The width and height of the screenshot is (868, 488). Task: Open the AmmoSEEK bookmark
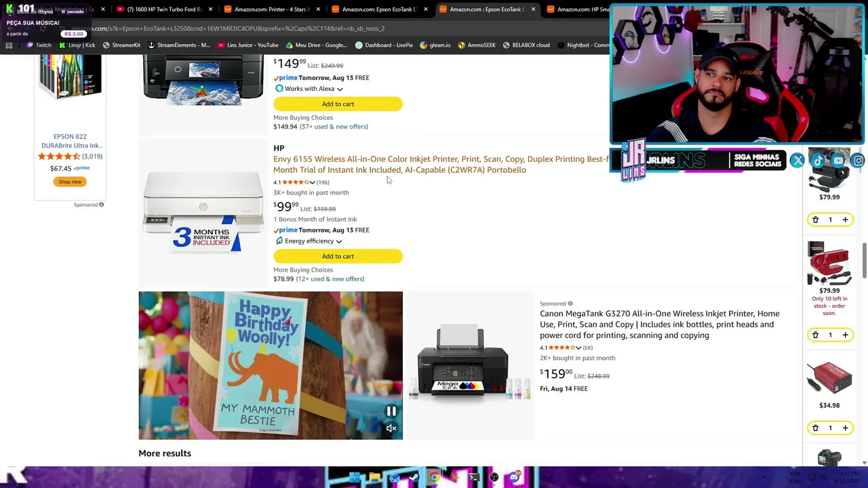point(477,45)
